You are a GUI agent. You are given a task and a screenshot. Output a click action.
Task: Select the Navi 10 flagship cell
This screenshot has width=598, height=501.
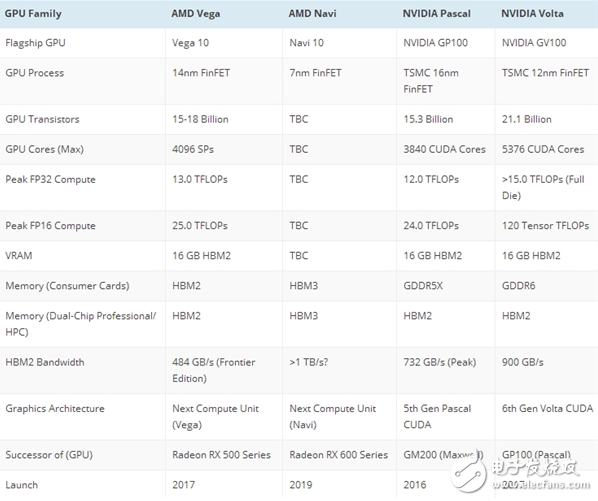(306, 43)
